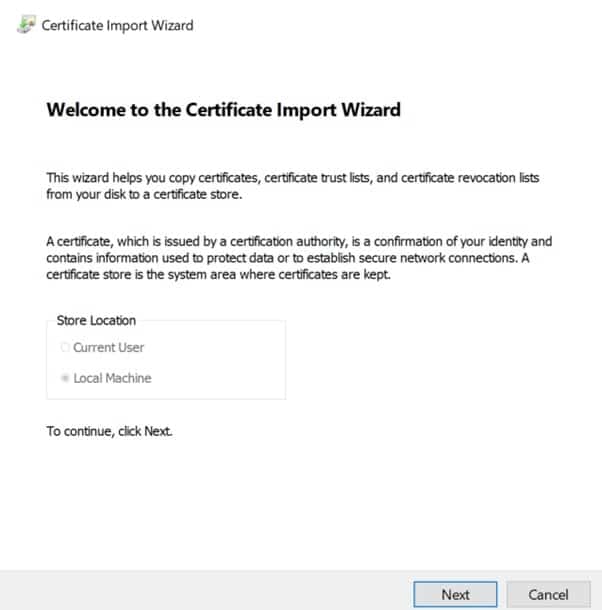Image resolution: width=602 pixels, height=610 pixels.
Task: Click the "Certificate Import Wizard" title bar text
Action: click(x=117, y=25)
